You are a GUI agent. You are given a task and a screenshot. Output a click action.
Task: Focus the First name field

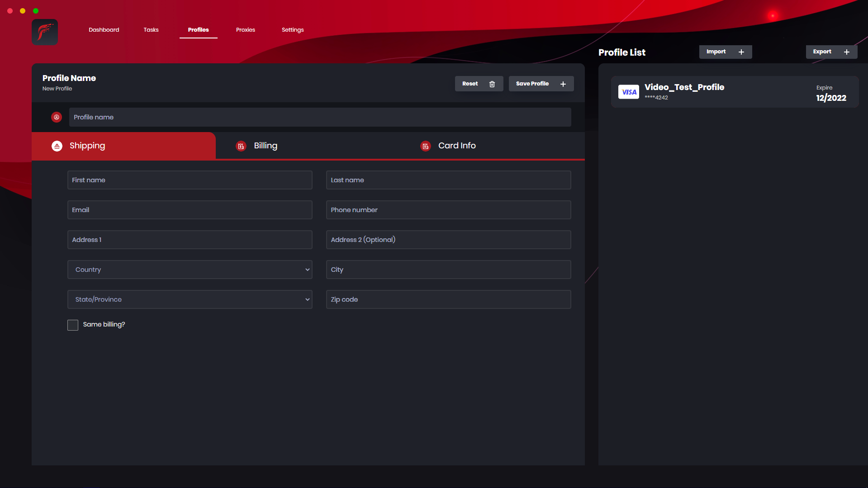coord(190,180)
